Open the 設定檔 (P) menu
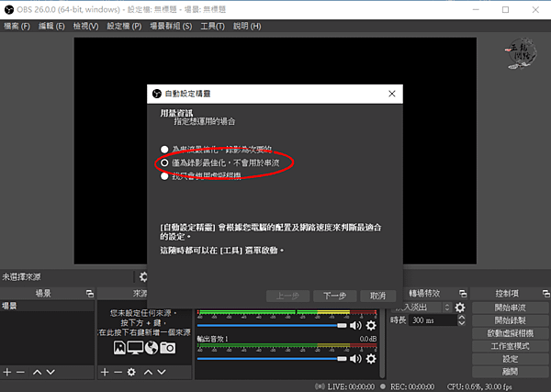The width and height of the screenshot is (551, 392). [x=124, y=27]
